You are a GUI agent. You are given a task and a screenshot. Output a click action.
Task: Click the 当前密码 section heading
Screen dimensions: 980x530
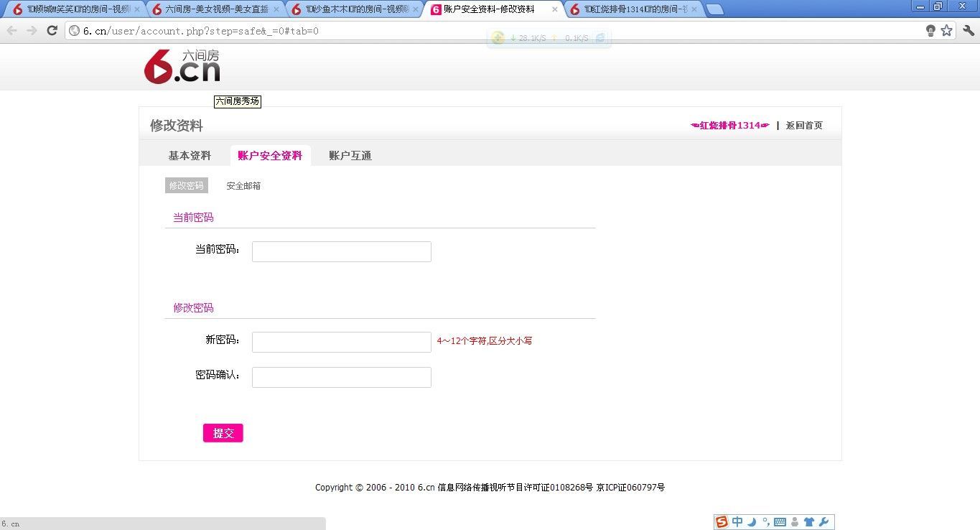[193, 218]
